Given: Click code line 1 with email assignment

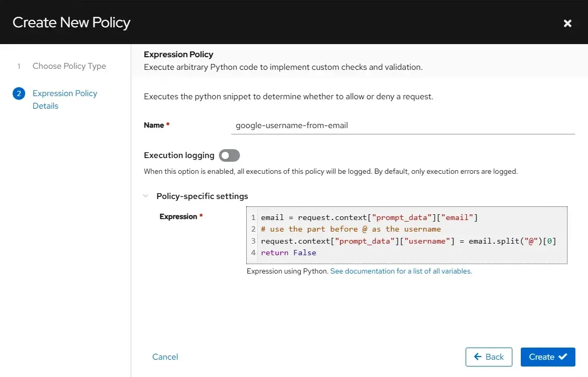Looking at the screenshot, I should coord(370,217).
